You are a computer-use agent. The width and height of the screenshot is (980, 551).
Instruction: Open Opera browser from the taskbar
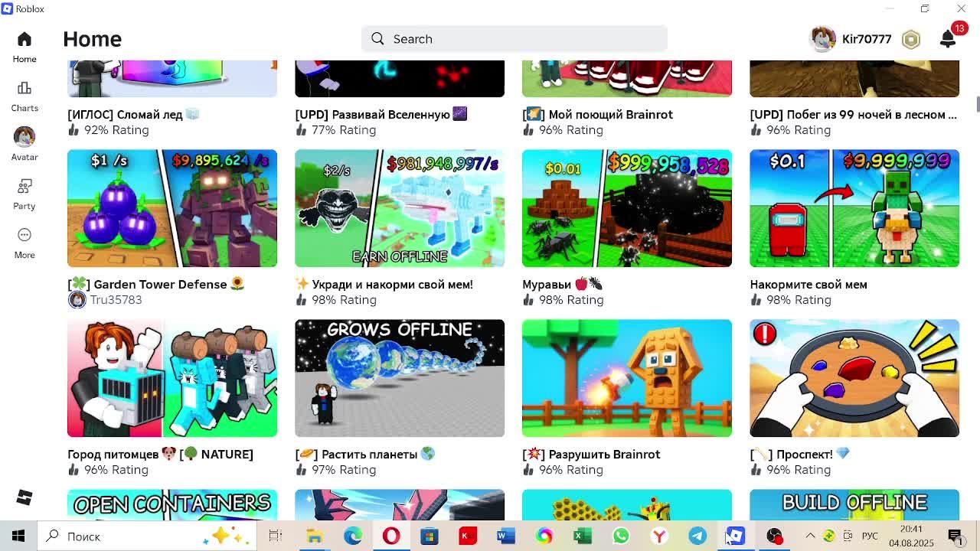click(x=390, y=536)
